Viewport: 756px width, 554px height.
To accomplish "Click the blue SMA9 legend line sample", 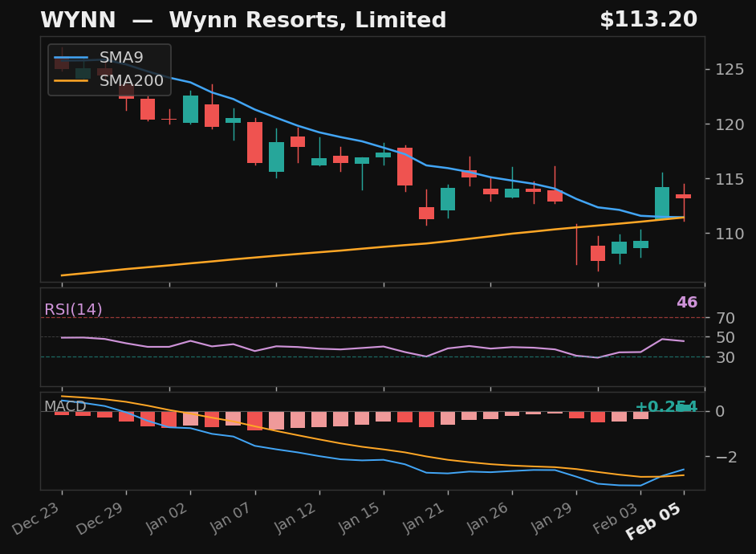I will (71, 57).
